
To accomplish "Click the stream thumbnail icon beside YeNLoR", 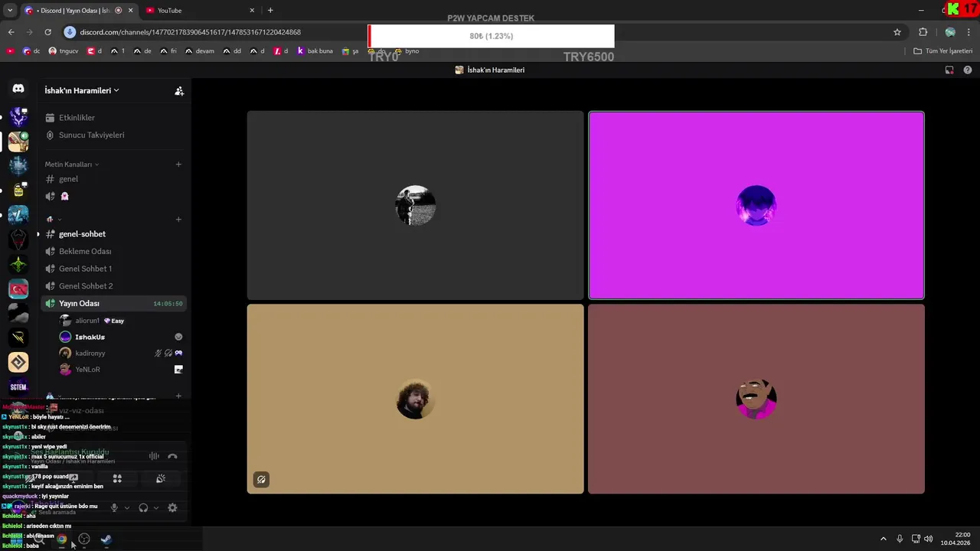I will [178, 369].
